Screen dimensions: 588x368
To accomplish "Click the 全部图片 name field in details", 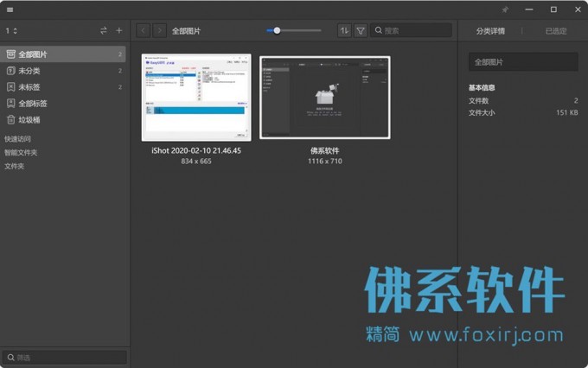I will pyautogui.click(x=523, y=62).
